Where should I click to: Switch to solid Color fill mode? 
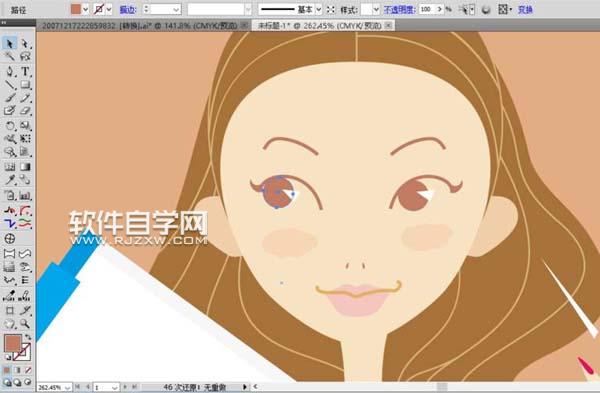7,370
